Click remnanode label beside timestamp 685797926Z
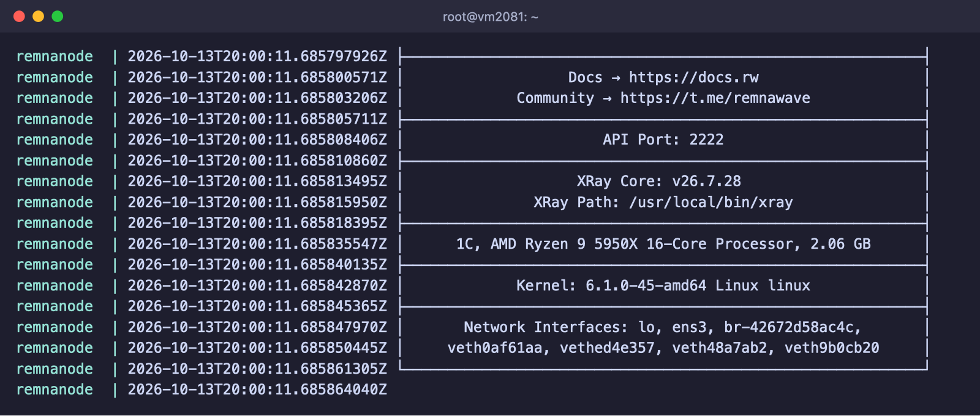980x416 pixels. pos(55,56)
